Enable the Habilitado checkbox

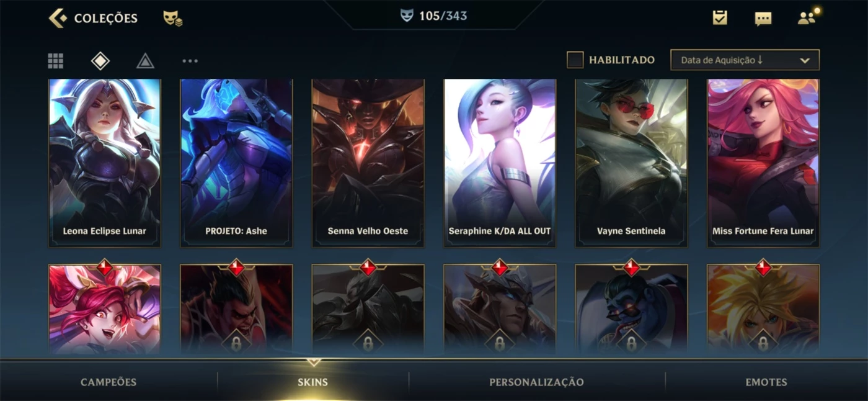point(575,60)
